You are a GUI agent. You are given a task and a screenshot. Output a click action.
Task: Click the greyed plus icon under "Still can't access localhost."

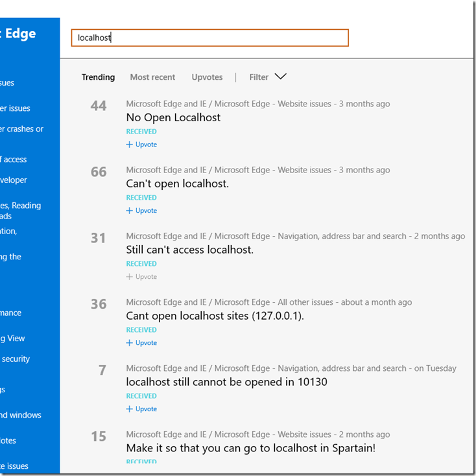click(x=129, y=277)
